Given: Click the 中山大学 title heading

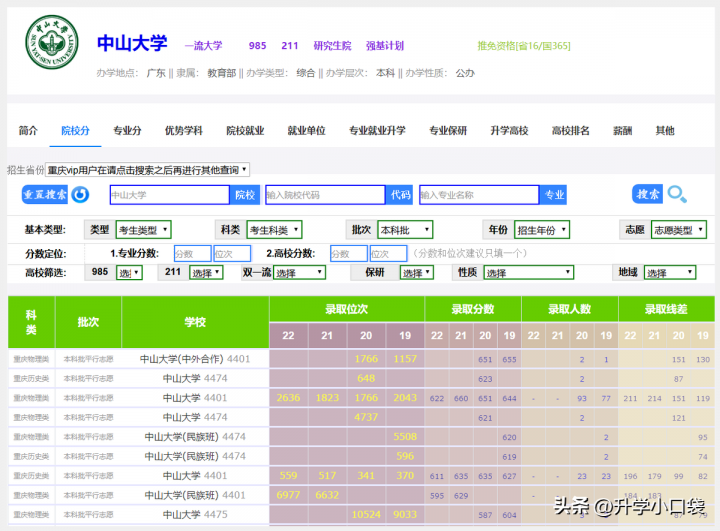Looking at the screenshot, I should 132,43.
